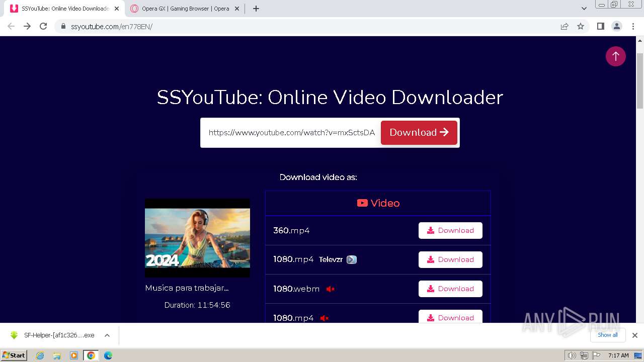This screenshot has height=362, width=644.
Task: Click the Video section header
Action: pos(378,203)
